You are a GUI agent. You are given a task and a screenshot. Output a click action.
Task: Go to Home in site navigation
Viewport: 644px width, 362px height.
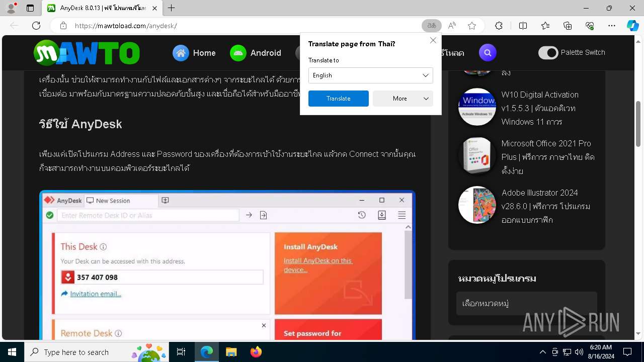tap(194, 53)
